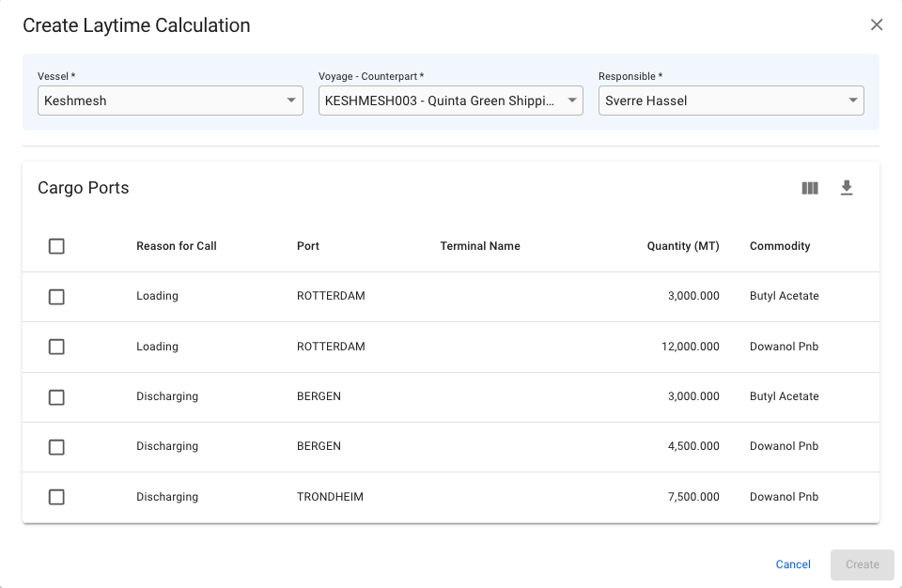Image resolution: width=902 pixels, height=588 pixels.
Task: Click the Cancel link
Action: click(x=793, y=565)
